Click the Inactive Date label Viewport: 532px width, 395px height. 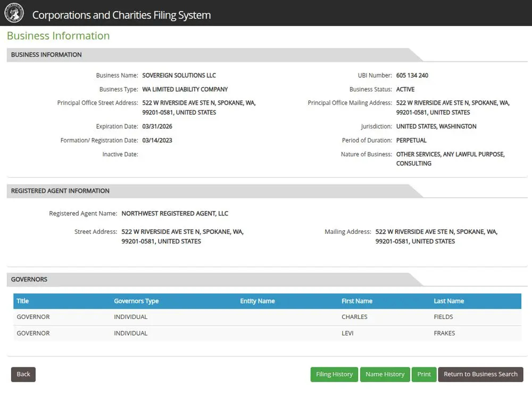point(120,154)
